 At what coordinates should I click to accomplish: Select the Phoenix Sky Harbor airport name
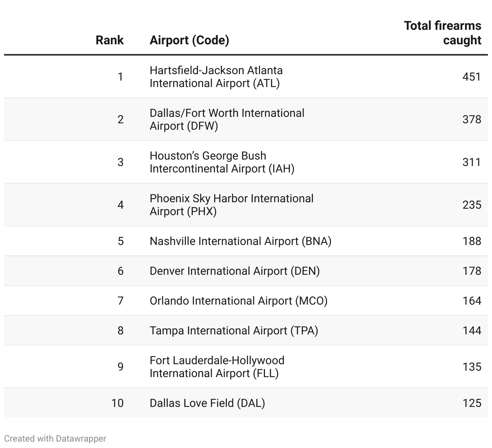pos(231,205)
